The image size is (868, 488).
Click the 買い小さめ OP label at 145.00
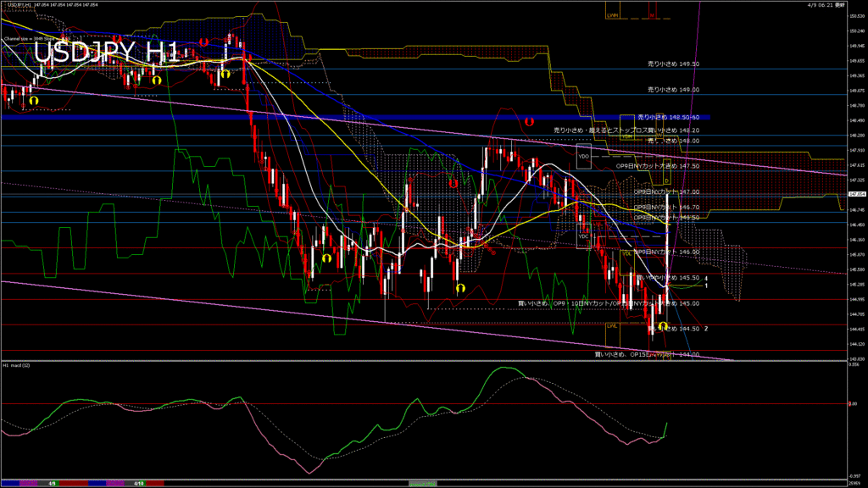609,304
